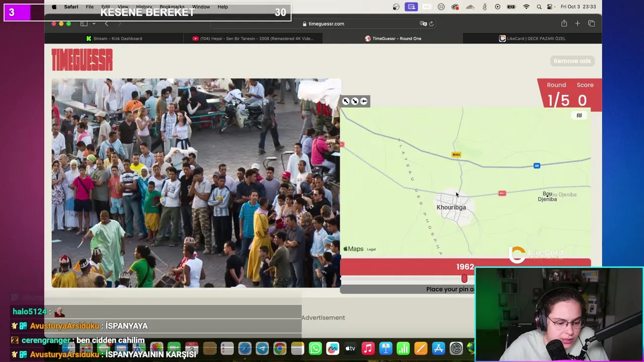
Task: Open the File menu
Action: pyautogui.click(x=90, y=7)
